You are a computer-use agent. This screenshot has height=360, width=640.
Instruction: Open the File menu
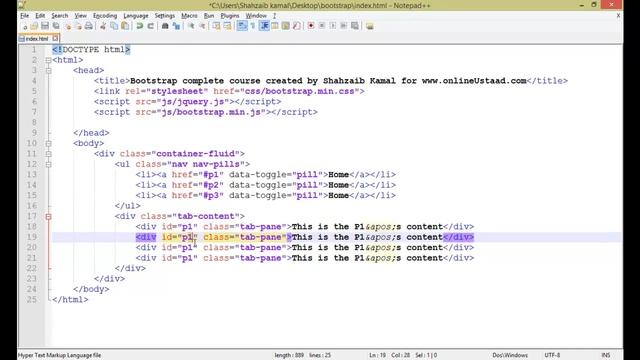24,16
